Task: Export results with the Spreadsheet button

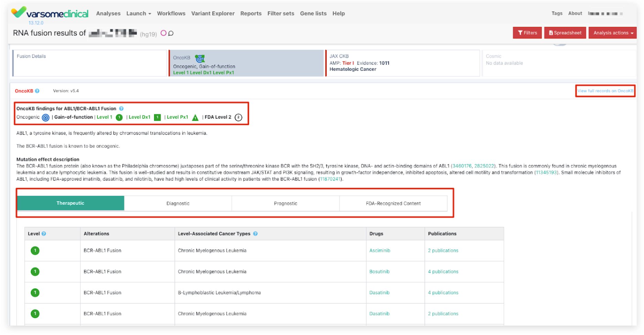Action: pos(565,33)
